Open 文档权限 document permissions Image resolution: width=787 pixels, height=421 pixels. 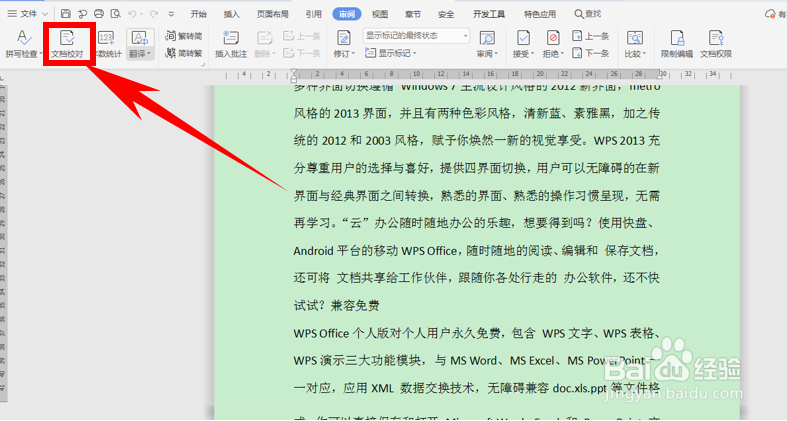(716, 44)
